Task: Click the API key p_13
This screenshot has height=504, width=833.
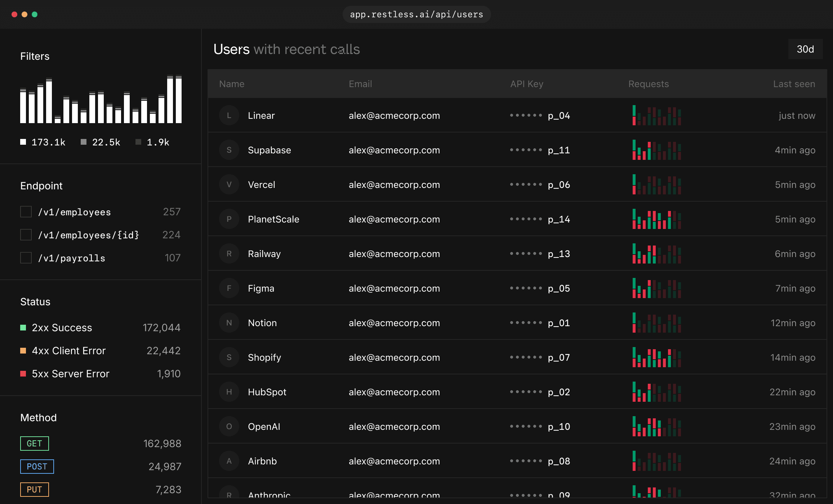Action: pos(559,254)
